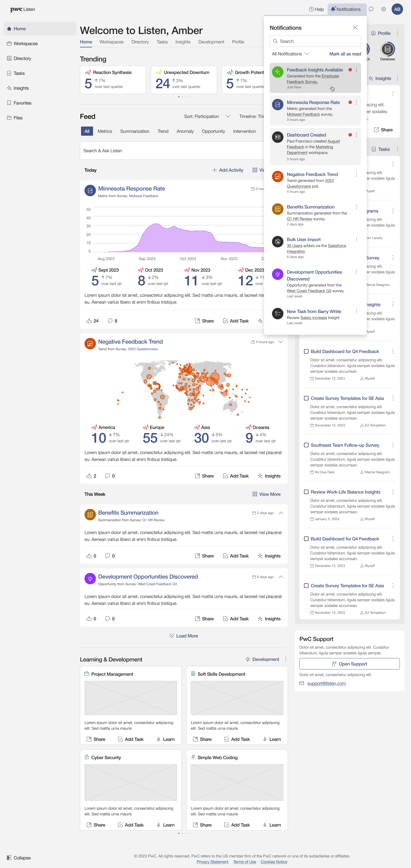Collapse the left sidebar
Screen dimensions: 411x868
(19, 858)
